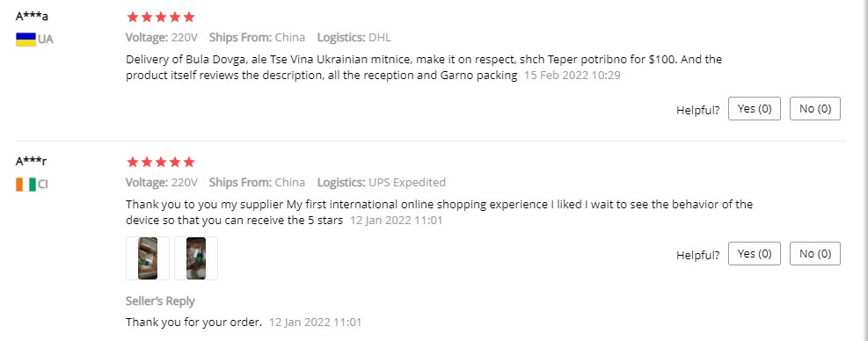Click A***a review's five-star rating

tap(161, 18)
